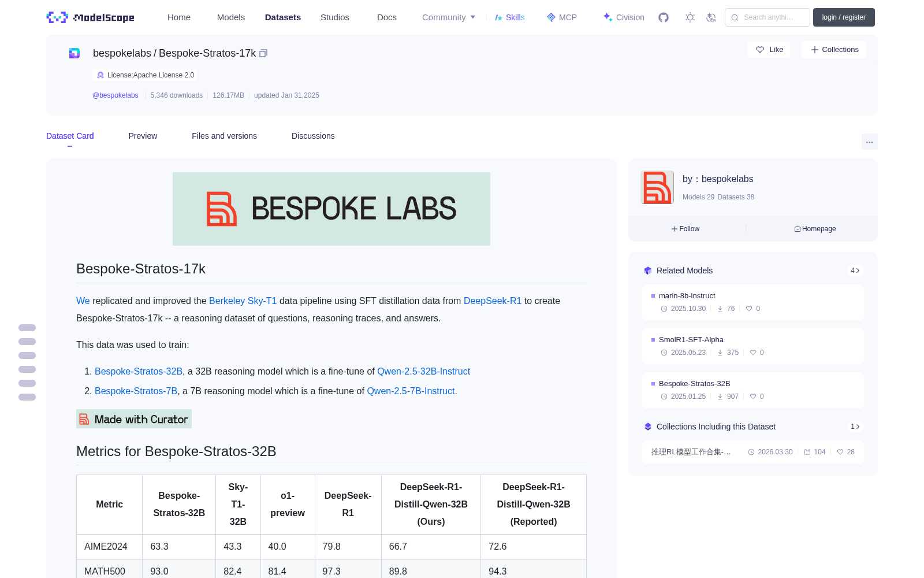Click the login / register button
Viewport: 924px width, 578px height.
844,17
